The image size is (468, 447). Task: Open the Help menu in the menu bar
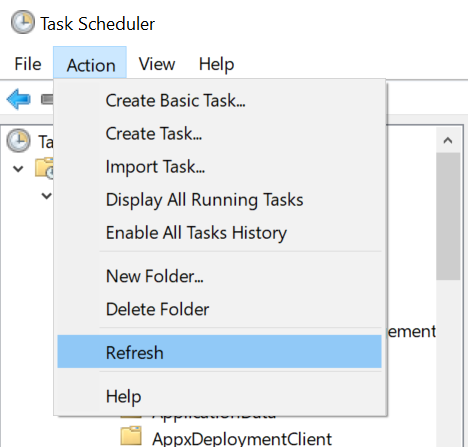point(216,64)
